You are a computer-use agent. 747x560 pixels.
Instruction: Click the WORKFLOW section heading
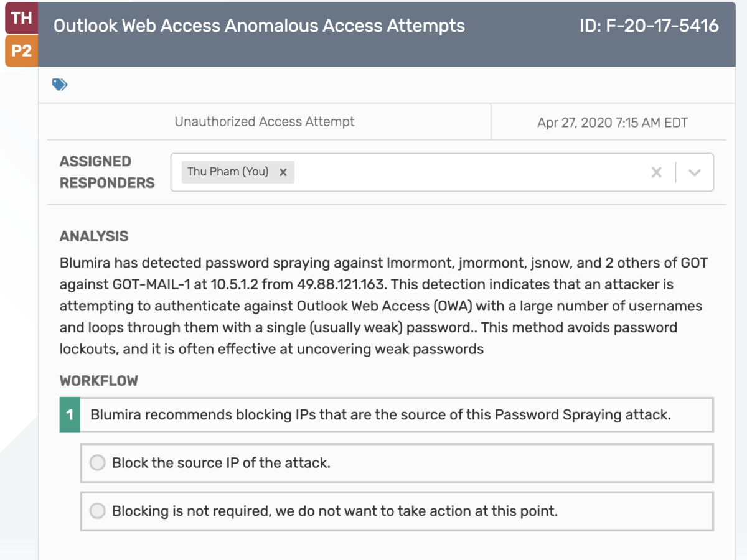click(x=99, y=381)
